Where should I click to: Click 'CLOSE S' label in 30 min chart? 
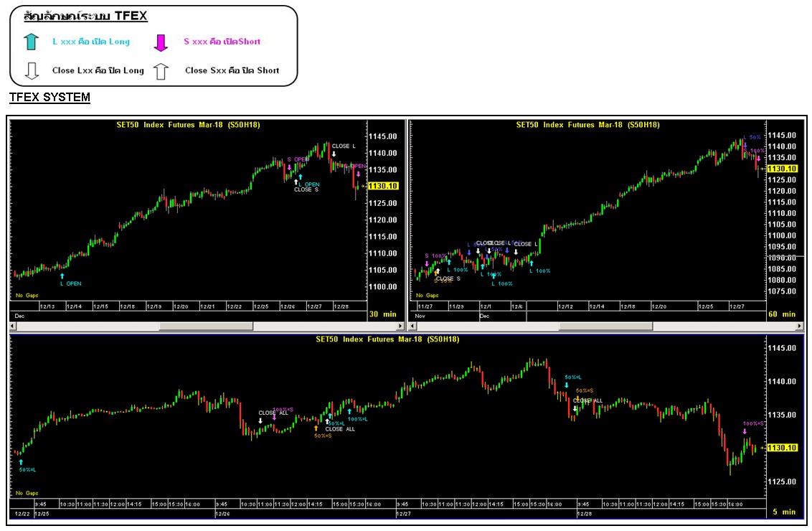(x=306, y=189)
